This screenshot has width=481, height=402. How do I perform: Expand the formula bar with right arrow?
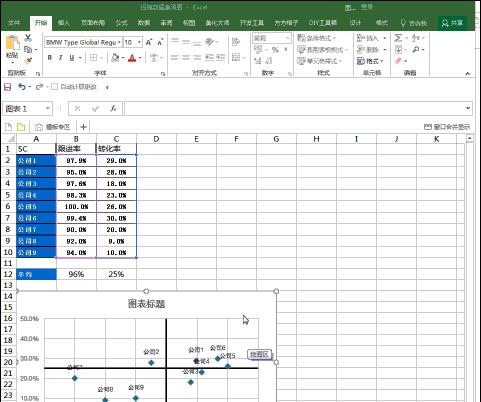(468, 108)
